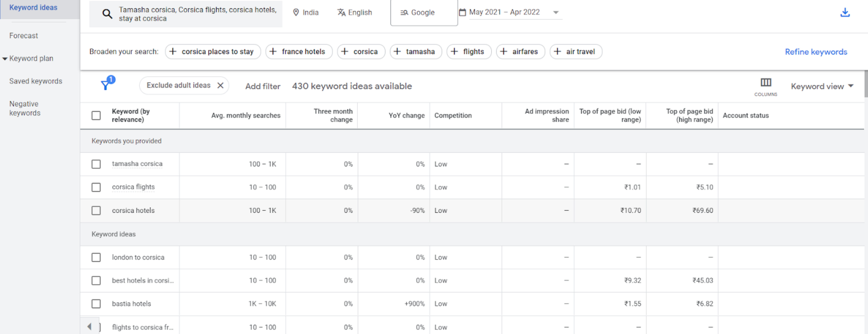868x334 pixels.
Task: Check the 'bastia hotels' row checkbox
Action: 96,304
